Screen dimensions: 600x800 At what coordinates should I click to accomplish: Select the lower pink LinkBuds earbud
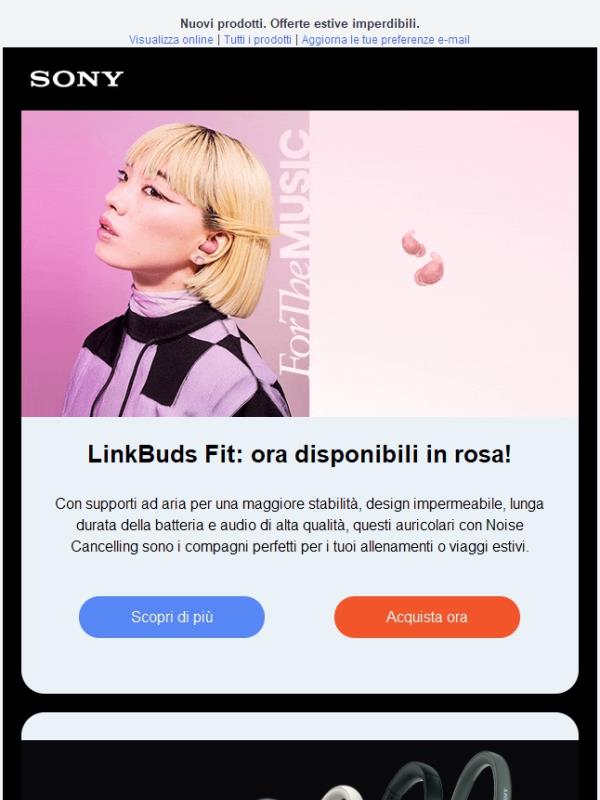pos(429,269)
